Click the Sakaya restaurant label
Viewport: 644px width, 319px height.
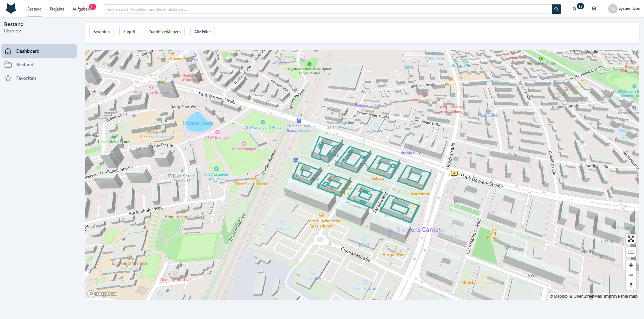point(378,179)
